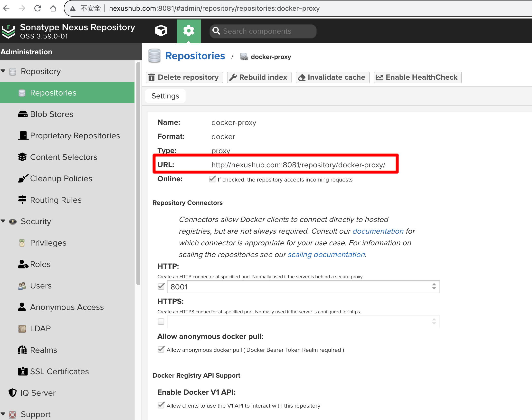Click the Content Selectors layers icon
532x420 pixels.
[22, 157]
